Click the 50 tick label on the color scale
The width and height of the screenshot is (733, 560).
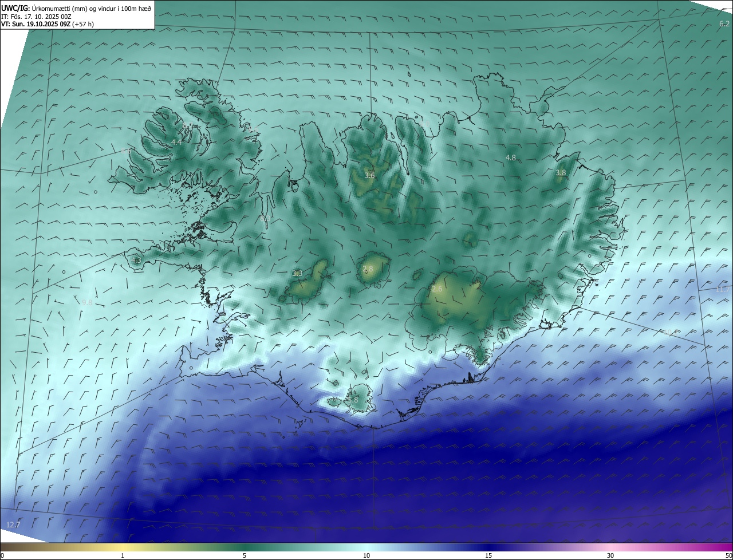click(x=728, y=555)
